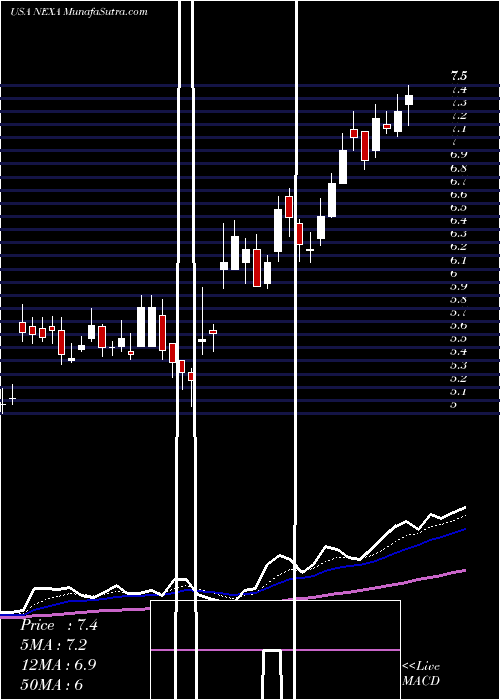Click the '7' price axis label
Image resolution: width=500 pixels, height=700 pixels.
coord(454,142)
